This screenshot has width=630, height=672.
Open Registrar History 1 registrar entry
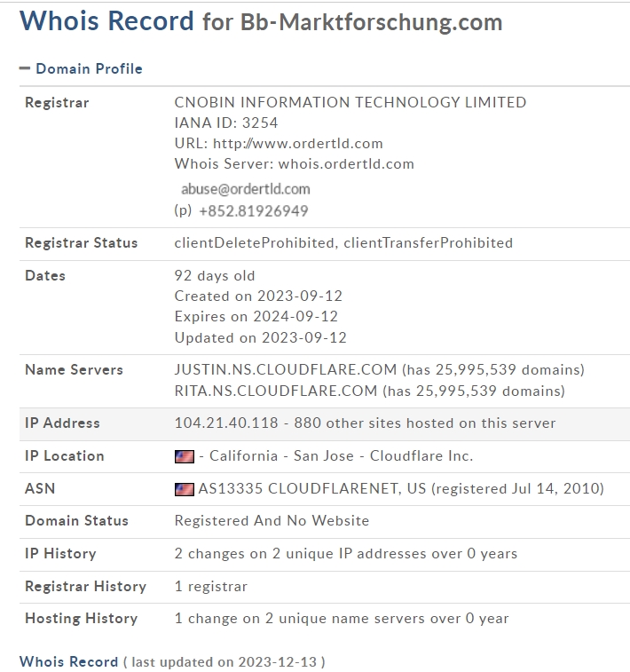(x=210, y=586)
